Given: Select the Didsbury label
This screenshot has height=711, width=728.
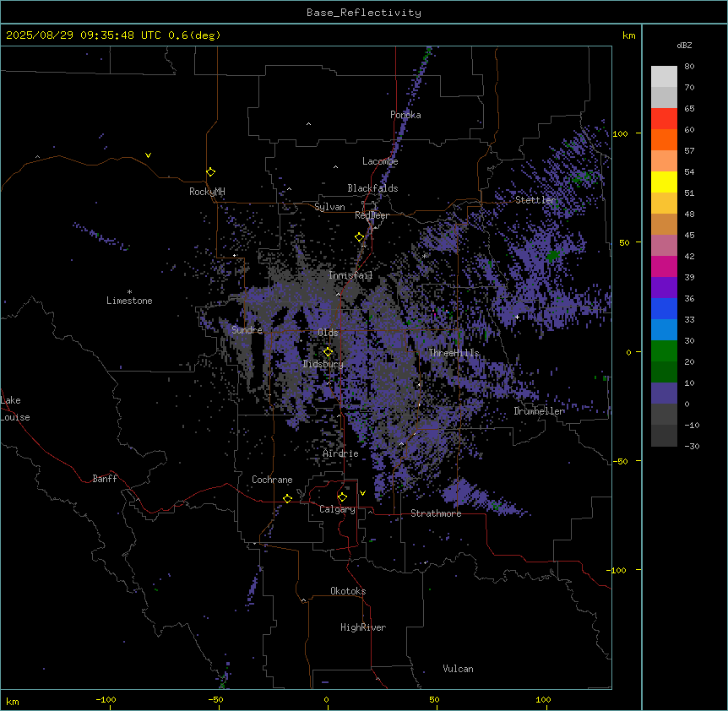Looking at the screenshot, I should [x=323, y=364].
